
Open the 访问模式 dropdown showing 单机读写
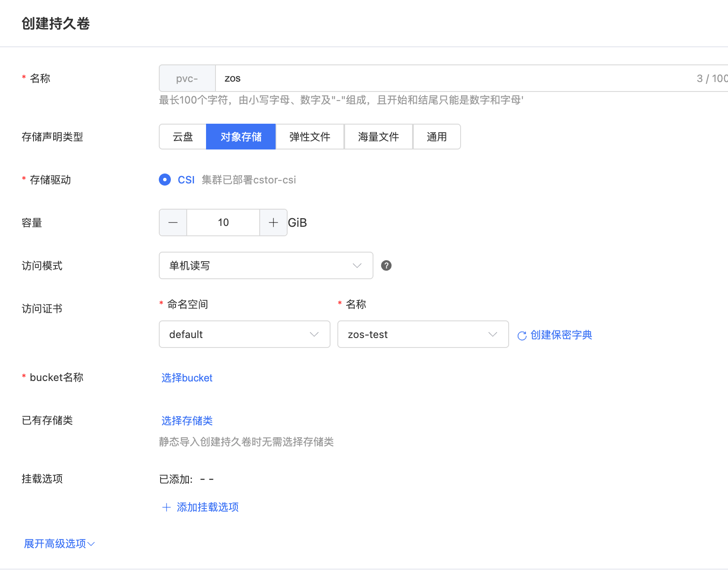(266, 265)
